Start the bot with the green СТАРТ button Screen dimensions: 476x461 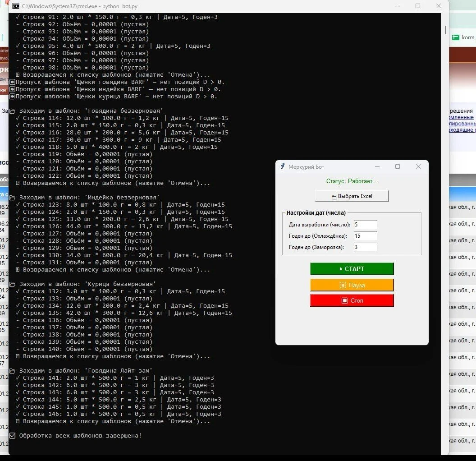tap(352, 269)
